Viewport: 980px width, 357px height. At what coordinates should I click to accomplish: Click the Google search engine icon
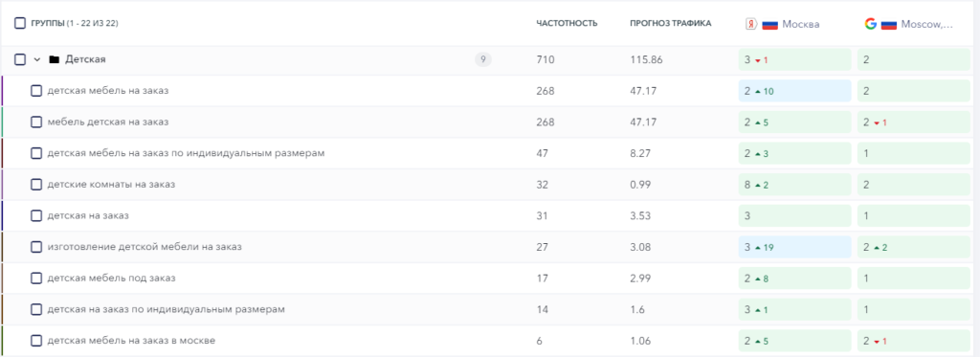pyautogui.click(x=870, y=24)
